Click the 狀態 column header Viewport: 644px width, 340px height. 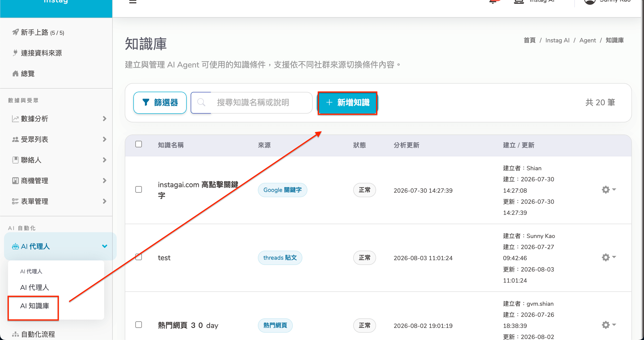click(x=359, y=145)
